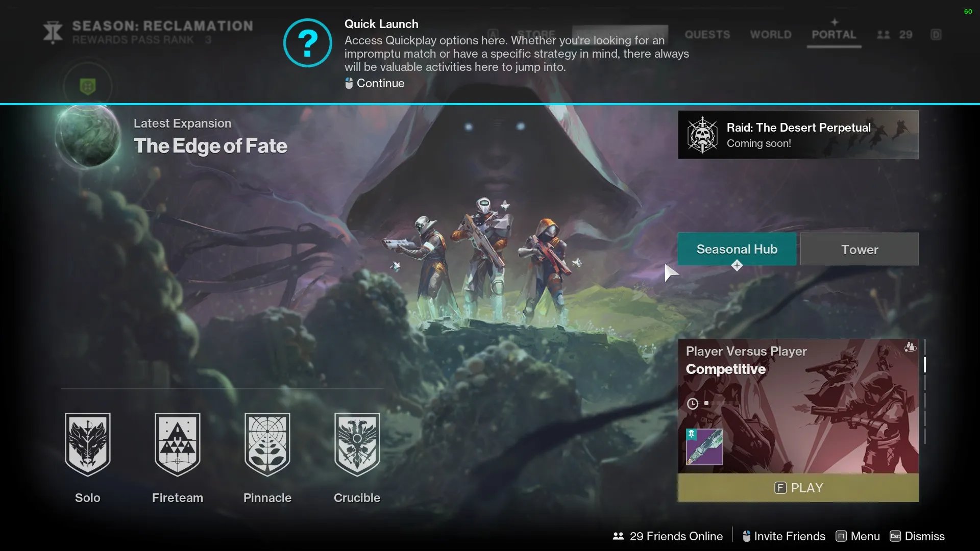Select the Tower button
Image resolution: width=980 pixels, height=551 pixels.
pos(859,249)
